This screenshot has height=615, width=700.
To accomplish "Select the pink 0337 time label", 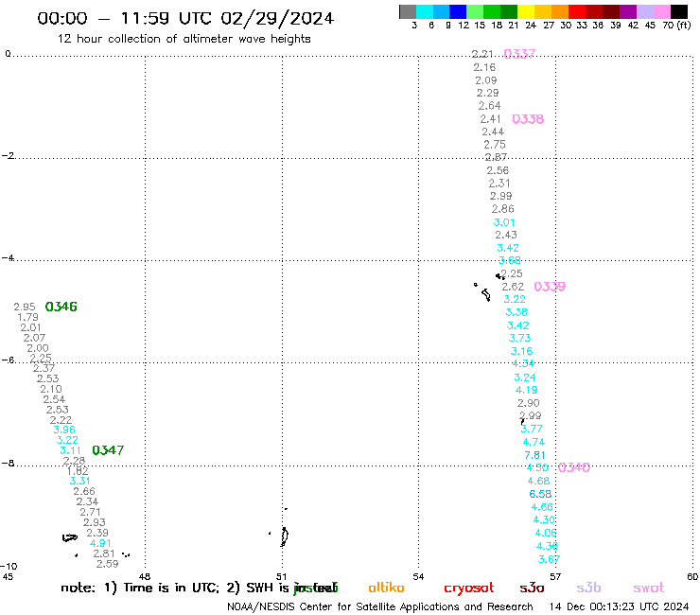I will pos(519,54).
